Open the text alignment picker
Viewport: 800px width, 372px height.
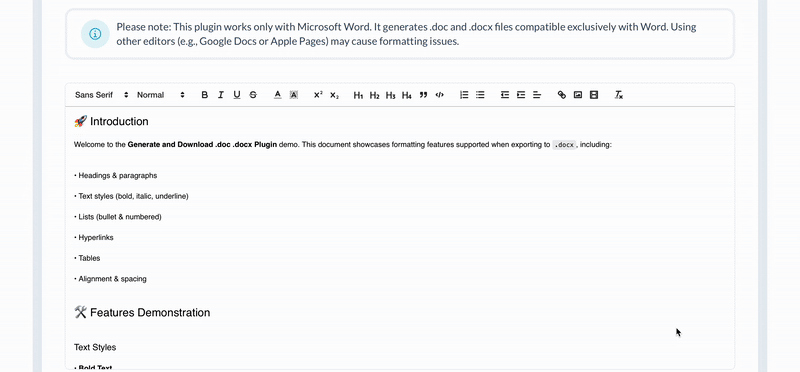pos(537,95)
